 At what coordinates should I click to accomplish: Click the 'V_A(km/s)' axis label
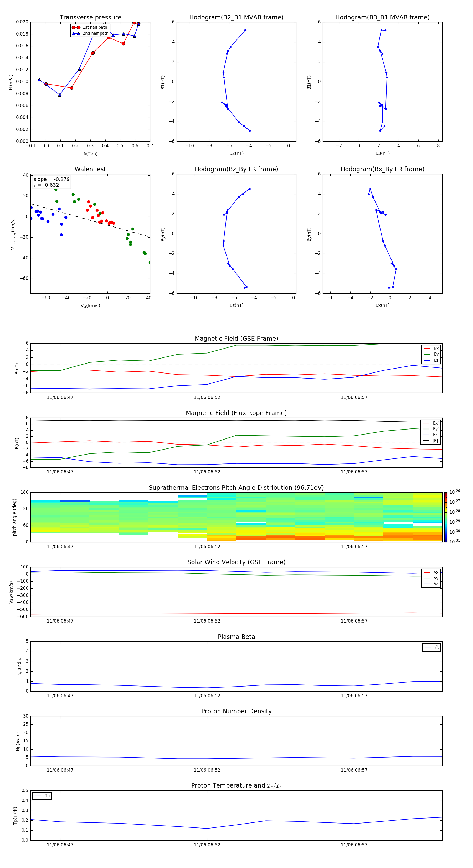point(90,306)
